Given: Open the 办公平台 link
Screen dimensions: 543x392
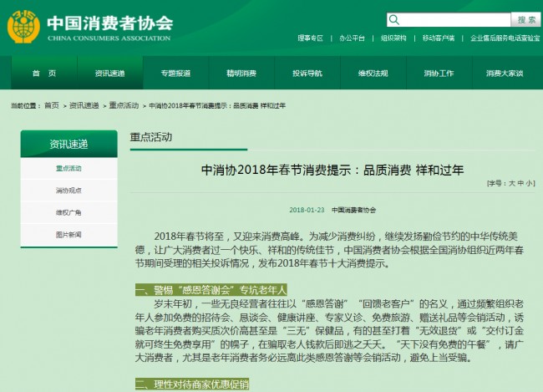Looking at the screenshot, I should coord(352,38).
